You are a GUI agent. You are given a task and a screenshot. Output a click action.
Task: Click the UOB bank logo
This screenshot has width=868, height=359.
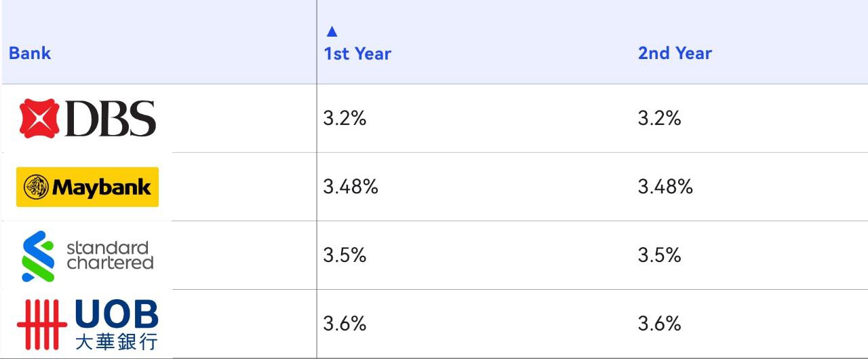click(x=87, y=324)
